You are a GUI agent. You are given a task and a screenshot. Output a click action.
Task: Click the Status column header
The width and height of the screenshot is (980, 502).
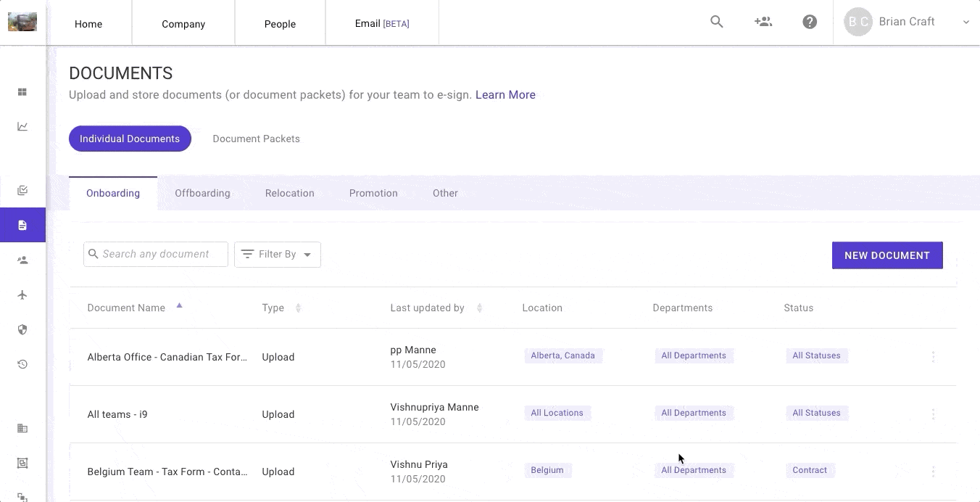point(799,308)
